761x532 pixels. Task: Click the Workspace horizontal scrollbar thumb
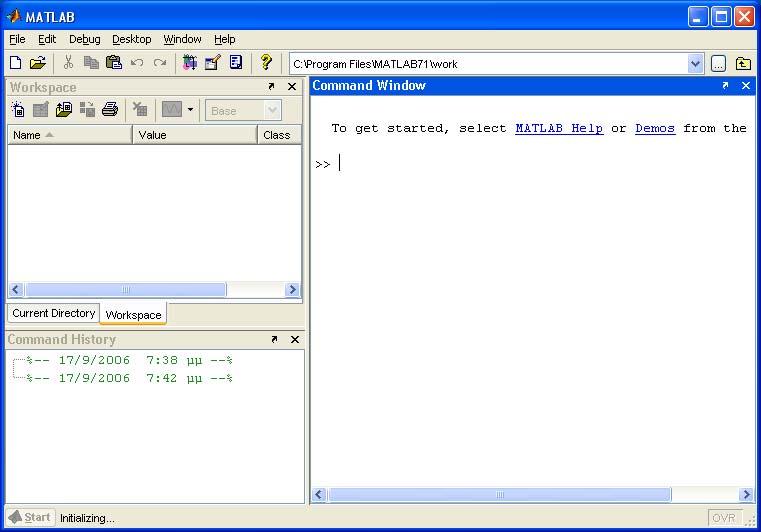[x=126, y=290]
